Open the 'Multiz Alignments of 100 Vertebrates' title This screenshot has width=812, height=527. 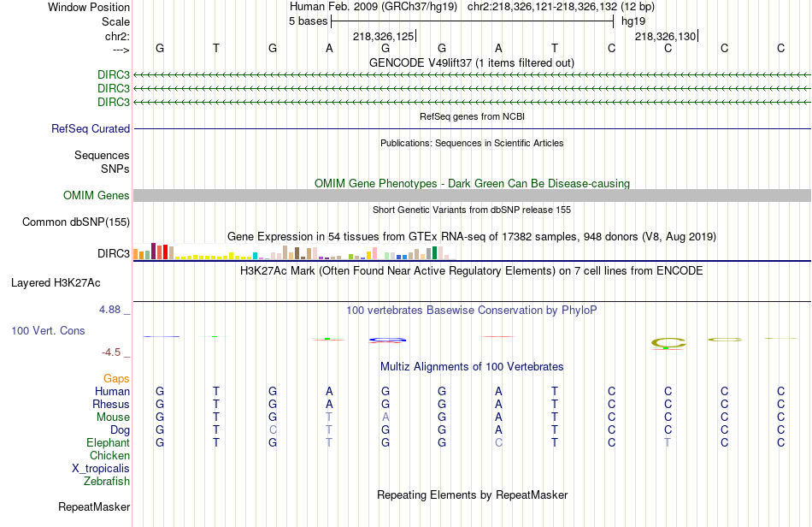pos(472,367)
